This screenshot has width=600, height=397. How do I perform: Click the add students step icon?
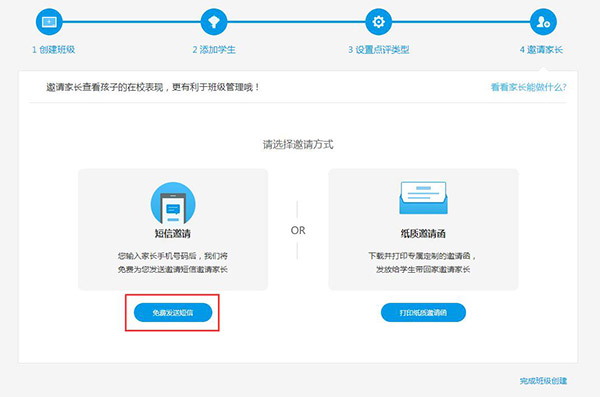[x=214, y=22]
